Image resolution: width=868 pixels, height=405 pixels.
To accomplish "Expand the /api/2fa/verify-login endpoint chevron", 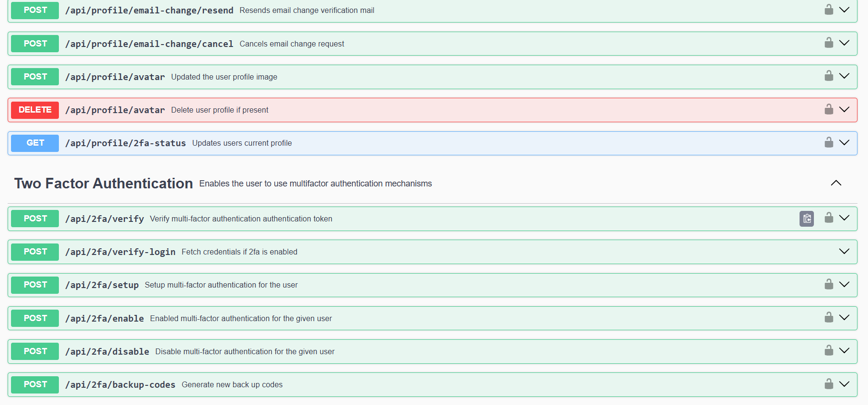I will click(x=844, y=252).
